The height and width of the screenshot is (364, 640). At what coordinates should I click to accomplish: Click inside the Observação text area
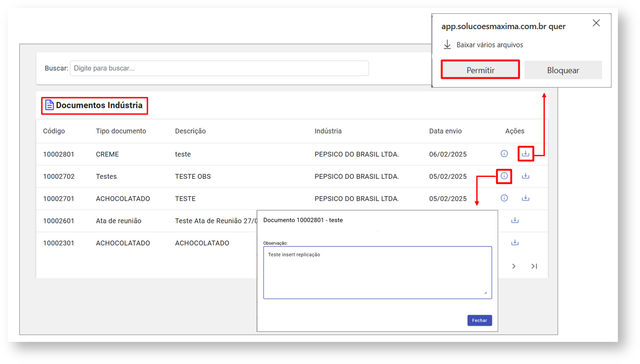pyautogui.click(x=377, y=272)
